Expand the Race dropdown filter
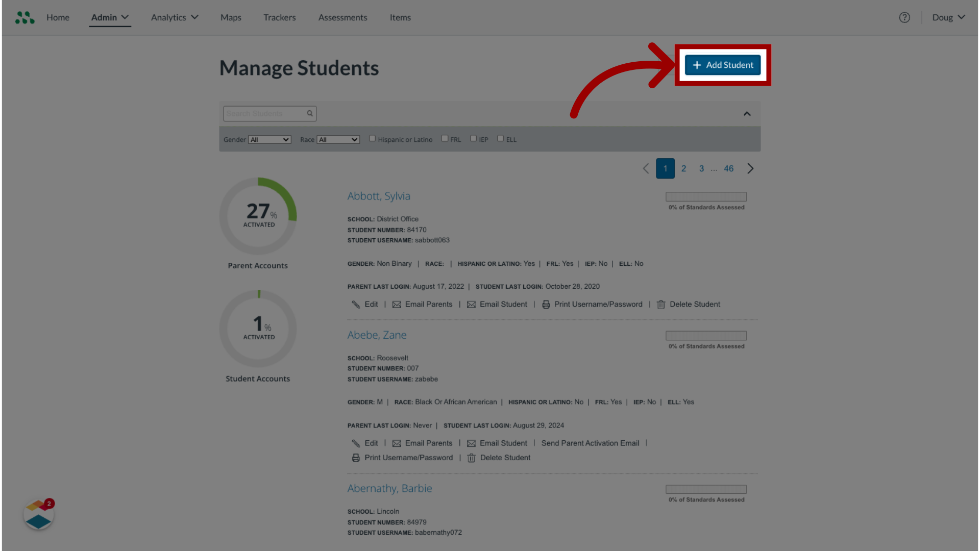Viewport: 980px width, 551px height. pyautogui.click(x=338, y=139)
